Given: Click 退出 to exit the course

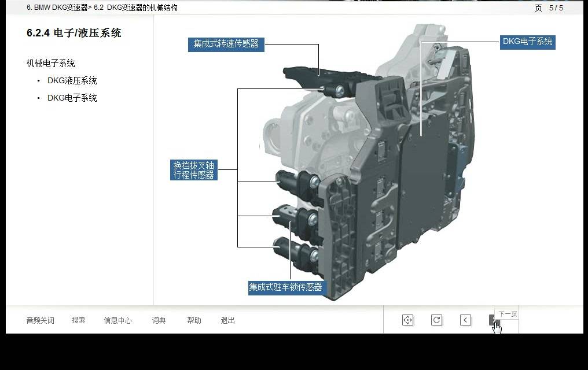Looking at the screenshot, I should pyautogui.click(x=227, y=320).
